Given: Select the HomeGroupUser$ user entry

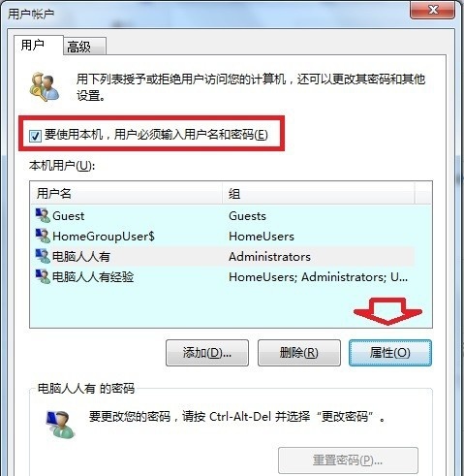Looking at the screenshot, I should pyautogui.click(x=222, y=237).
